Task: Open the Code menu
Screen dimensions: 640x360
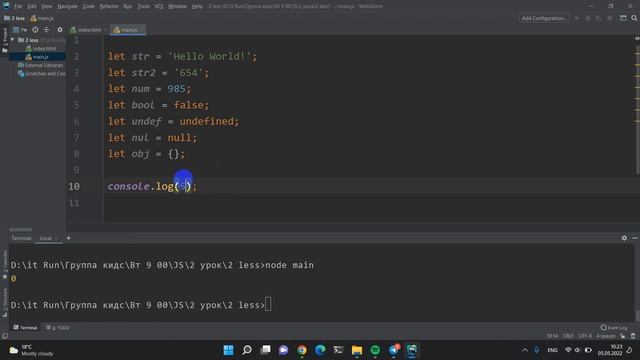Action: [89, 6]
